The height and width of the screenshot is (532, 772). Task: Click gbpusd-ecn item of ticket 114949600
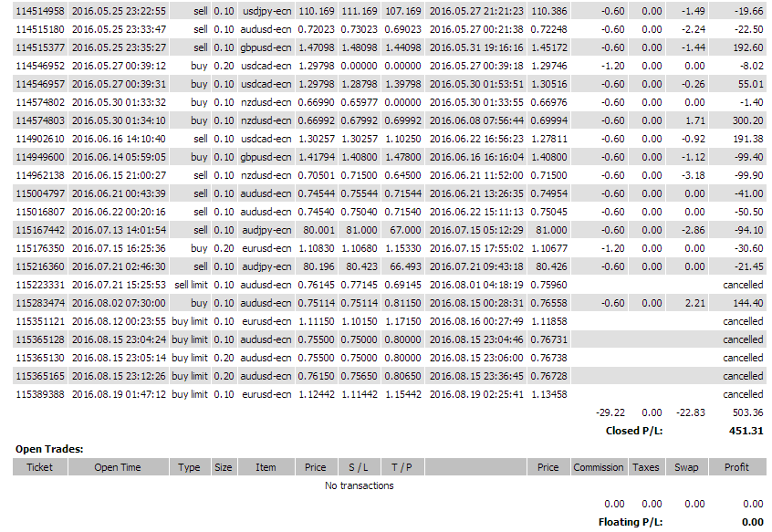(266, 157)
